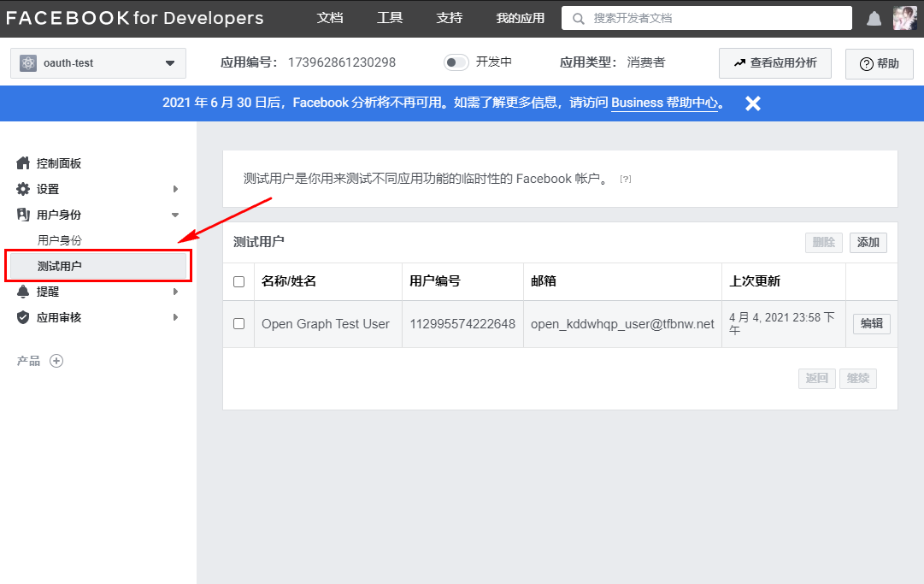Click the notification bell icon in header

[x=874, y=19]
